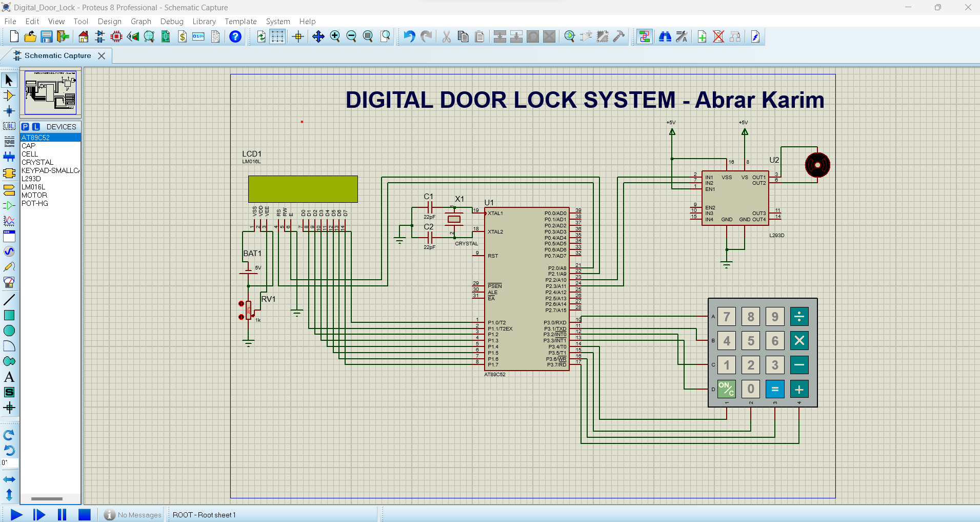The image size is (980, 522).
Task: Redraw the schematic display
Action: 262,36
